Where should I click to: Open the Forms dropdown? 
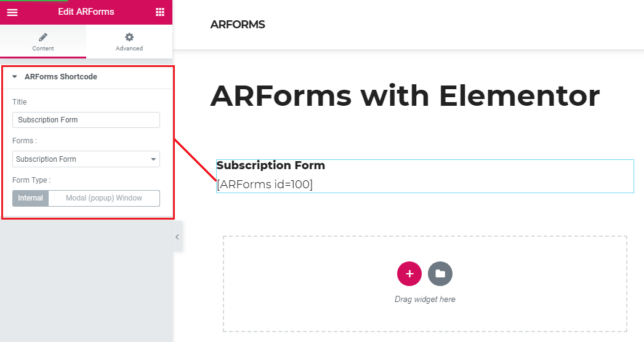coord(86,159)
